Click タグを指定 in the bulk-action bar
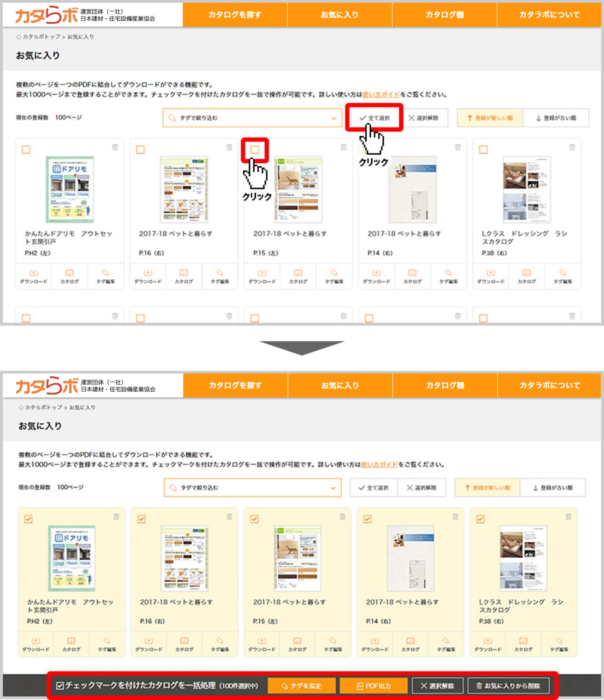This screenshot has height=700, width=604. pos(302,686)
